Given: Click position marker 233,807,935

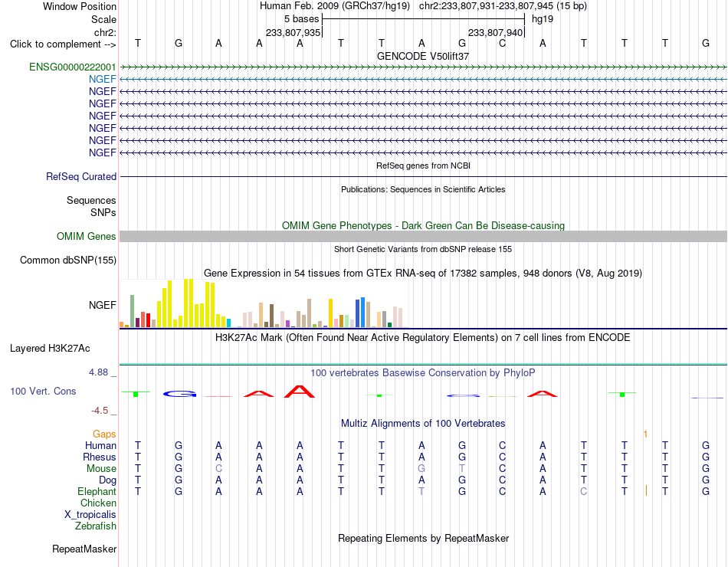Looking at the screenshot, I should [293, 32].
